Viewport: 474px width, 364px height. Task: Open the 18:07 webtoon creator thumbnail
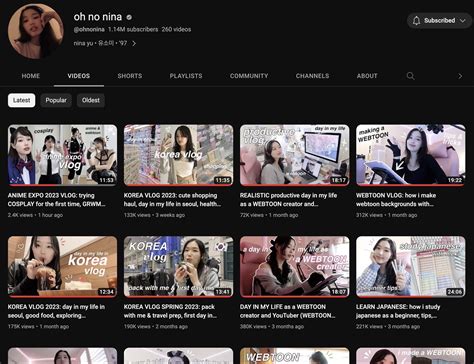tap(295, 267)
